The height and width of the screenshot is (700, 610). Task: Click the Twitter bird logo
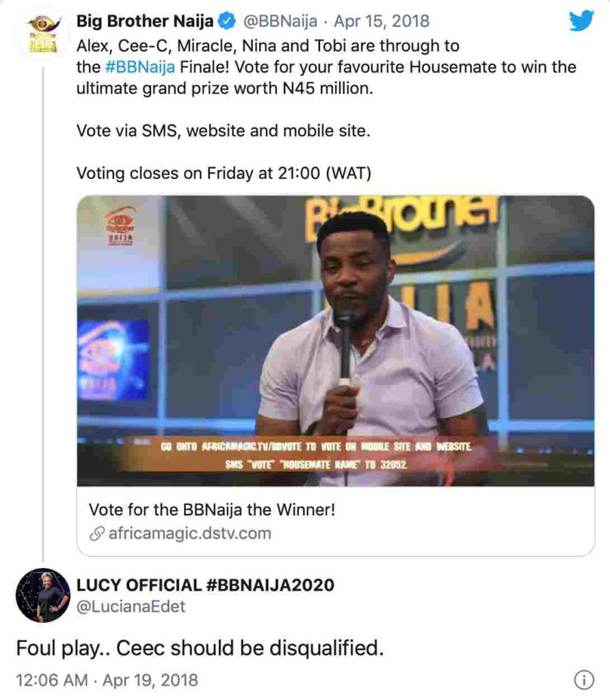[x=581, y=21]
